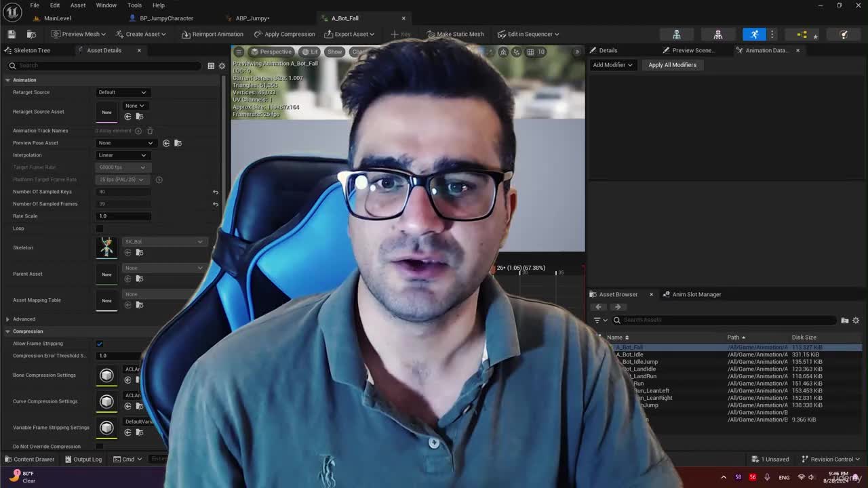Screen dimensions: 868x488
Task: Add element to Animation Track Names
Action: tap(138, 131)
